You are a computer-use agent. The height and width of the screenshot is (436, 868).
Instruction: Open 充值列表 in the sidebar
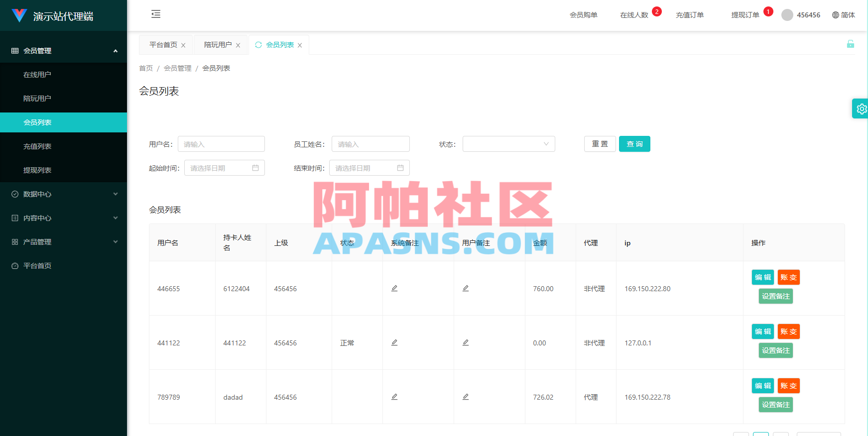(63, 146)
